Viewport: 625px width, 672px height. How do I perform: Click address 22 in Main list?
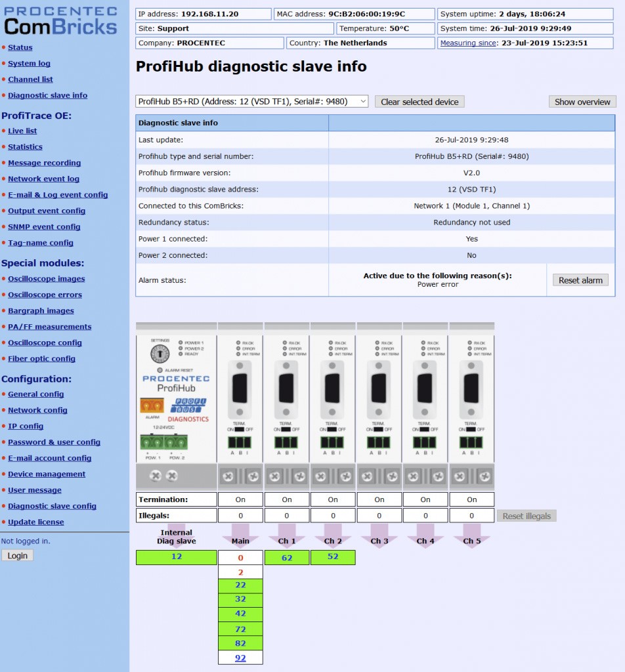tap(240, 585)
